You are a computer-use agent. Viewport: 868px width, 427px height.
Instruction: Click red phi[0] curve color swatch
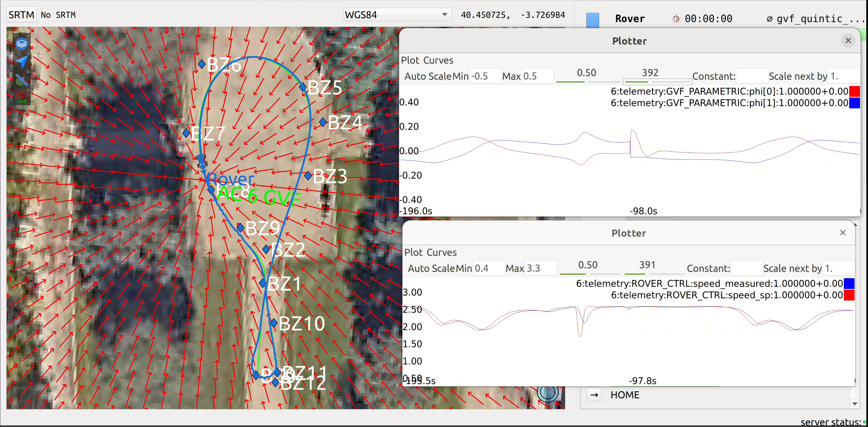pos(854,91)
